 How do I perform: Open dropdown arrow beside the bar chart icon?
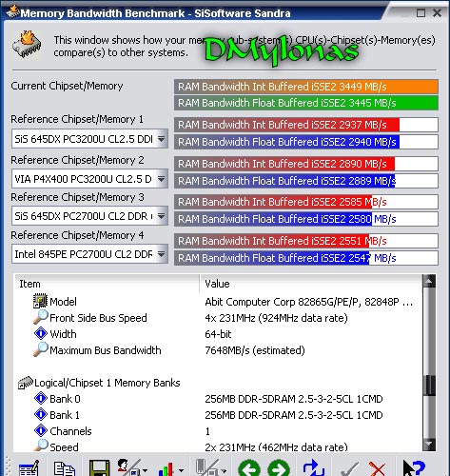pyautogui.click(x=181, y=470)
